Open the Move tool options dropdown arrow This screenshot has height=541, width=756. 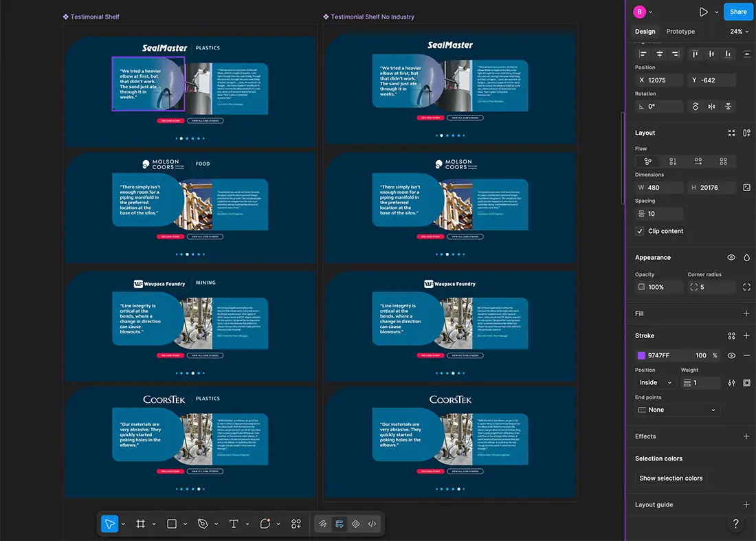[x=123, y=524]
